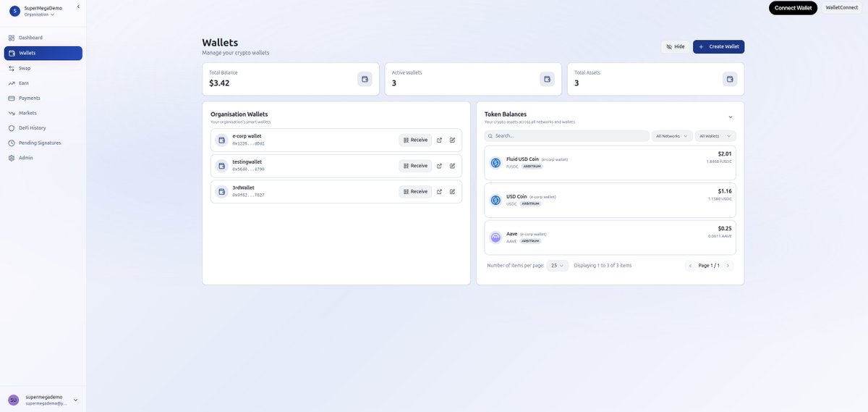
Task: Edit the testingwallet entry
Action: coord(452,166)
